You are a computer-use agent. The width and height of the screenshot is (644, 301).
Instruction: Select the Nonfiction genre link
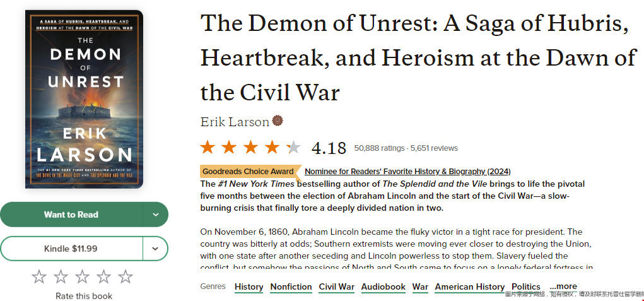291,287
